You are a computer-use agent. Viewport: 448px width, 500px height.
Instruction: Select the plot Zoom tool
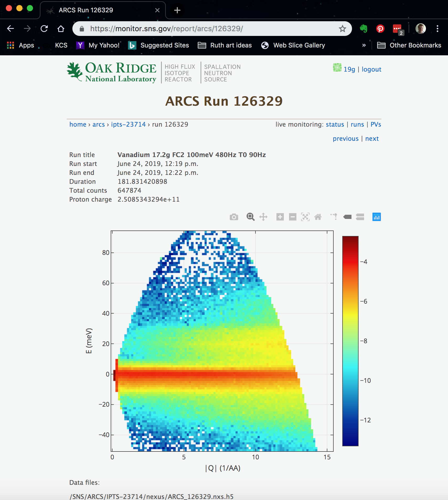pyautogui.click(x=250, y=217)
